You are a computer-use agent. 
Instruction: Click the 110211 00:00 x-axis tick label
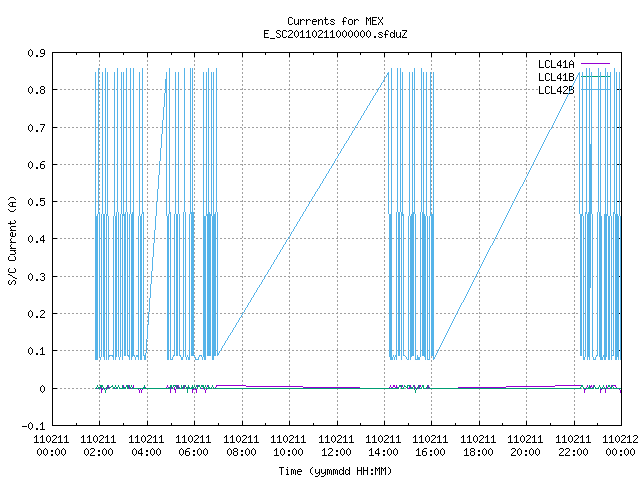51,446
